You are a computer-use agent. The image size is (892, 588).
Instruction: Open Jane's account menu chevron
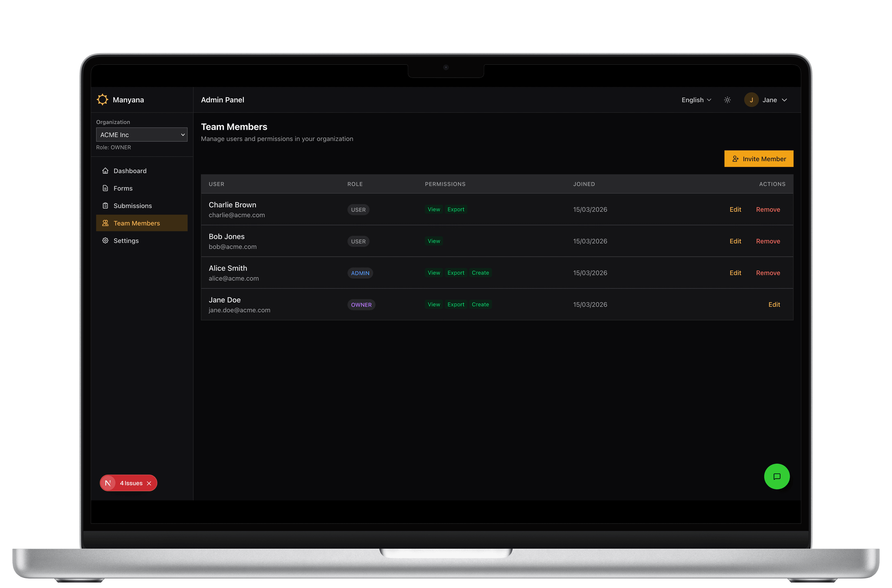click(x=784, y=100)
